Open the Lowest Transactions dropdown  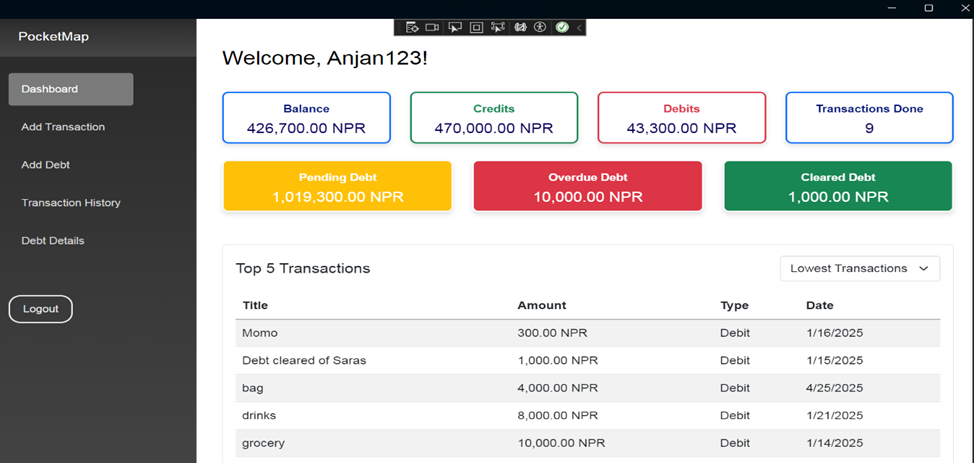[x=859, y=268]
